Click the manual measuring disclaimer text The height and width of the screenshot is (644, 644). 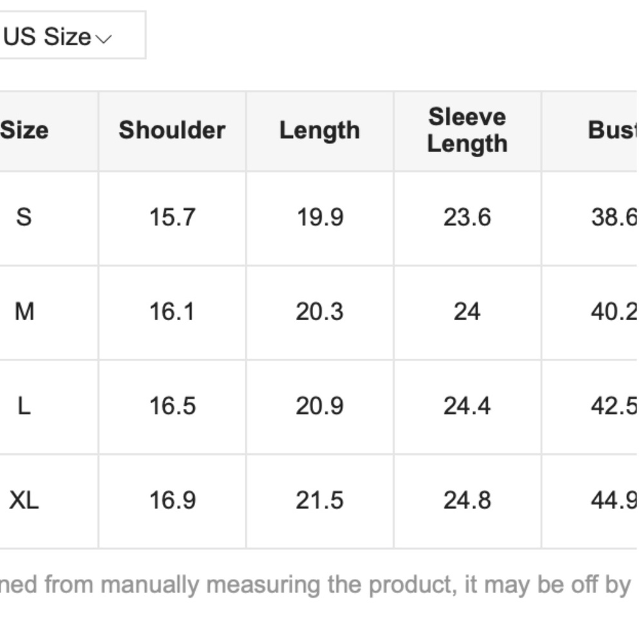click(316, 585)
